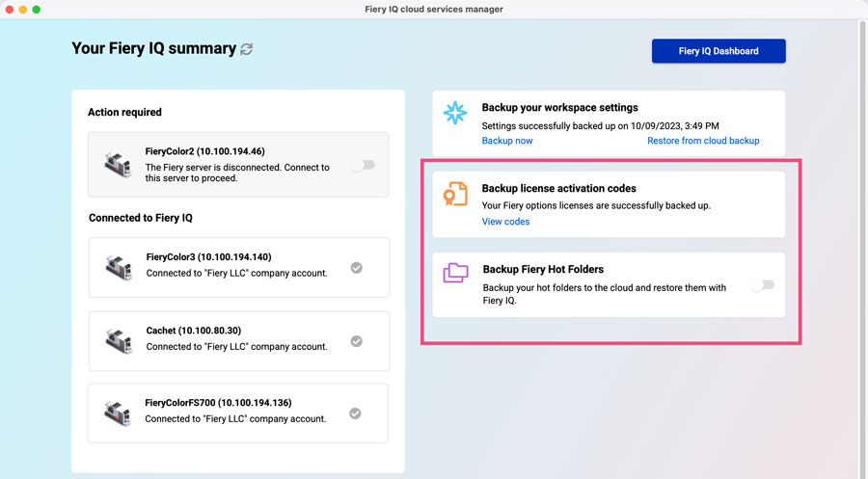Click the Cachet server printer icon
The image size is (868, 479).
[x=119, y=340]
